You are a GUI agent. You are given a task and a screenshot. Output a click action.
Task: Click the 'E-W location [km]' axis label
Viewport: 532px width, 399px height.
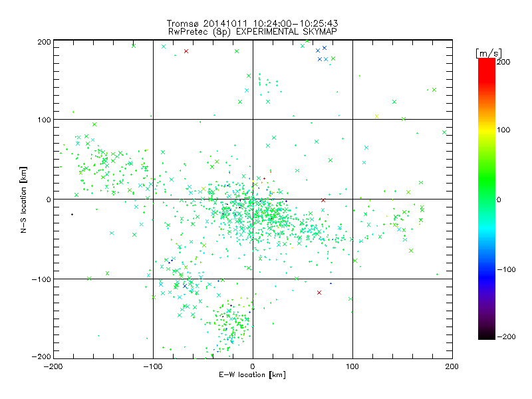(x=252, y=375)
